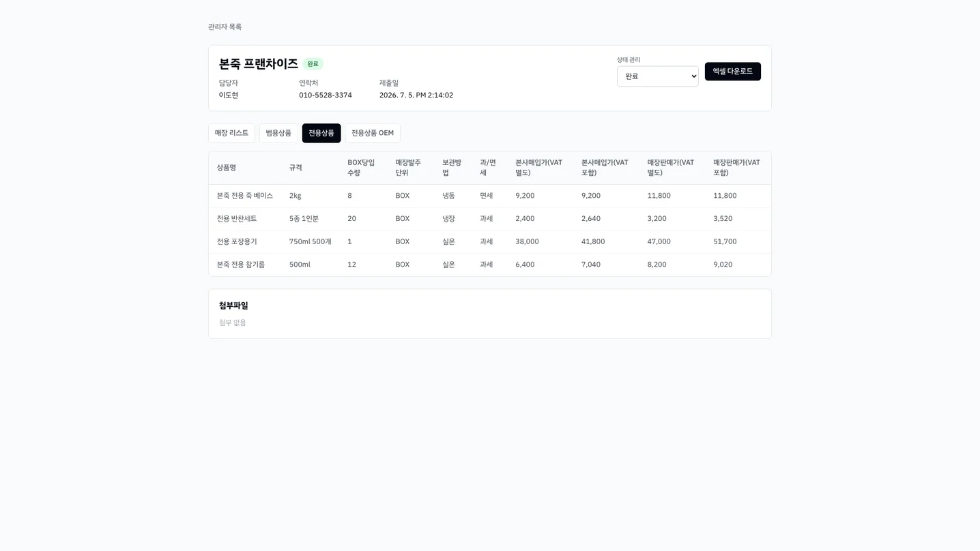Screen dimensions: 980x551
Task: Click the 38,000 purchase price cell
Action: click(527, 242)
